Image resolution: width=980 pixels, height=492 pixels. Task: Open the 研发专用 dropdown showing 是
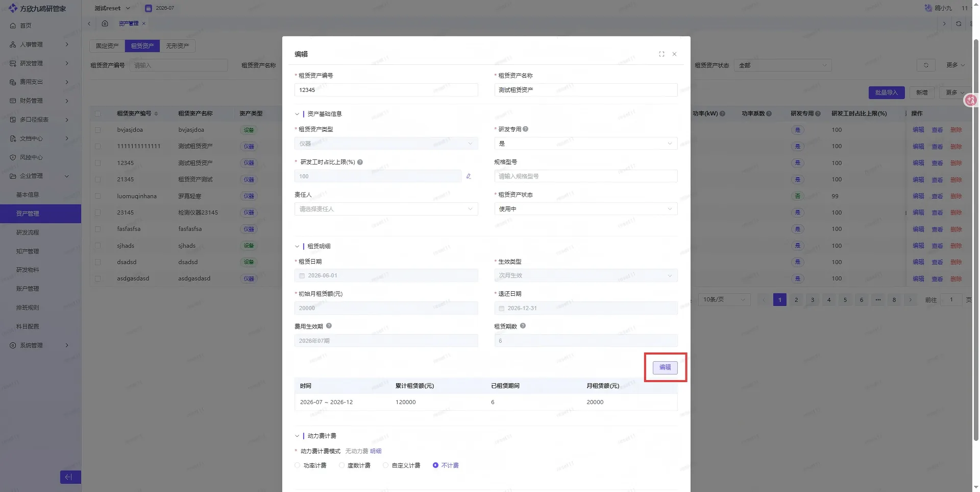click(586, 144)
